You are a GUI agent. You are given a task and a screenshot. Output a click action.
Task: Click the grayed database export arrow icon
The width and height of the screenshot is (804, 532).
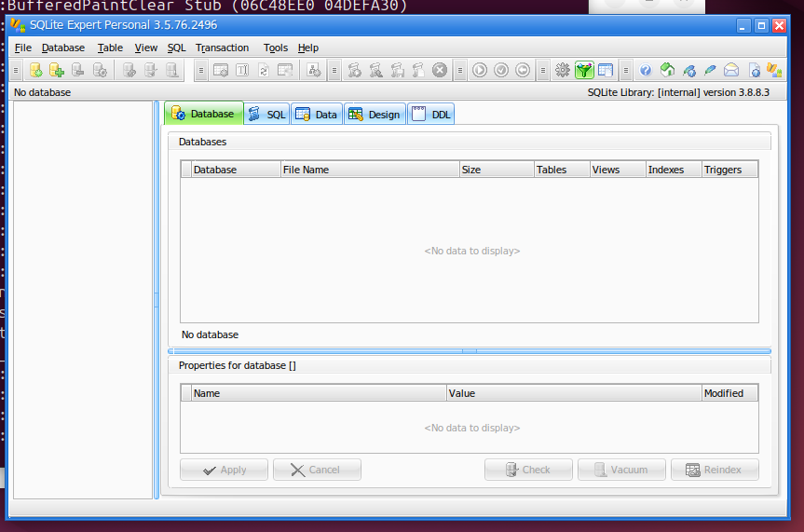[172, 70]
